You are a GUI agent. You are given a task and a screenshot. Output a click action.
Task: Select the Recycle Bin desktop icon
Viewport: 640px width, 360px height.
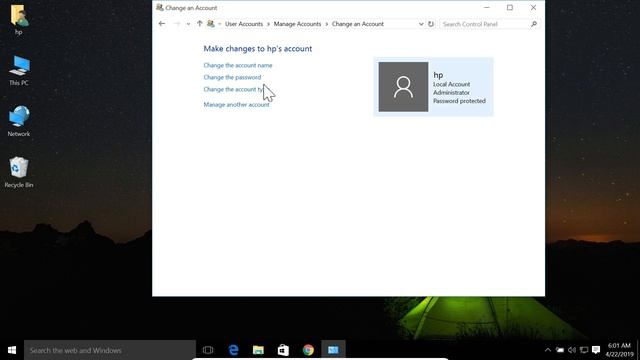19,172
